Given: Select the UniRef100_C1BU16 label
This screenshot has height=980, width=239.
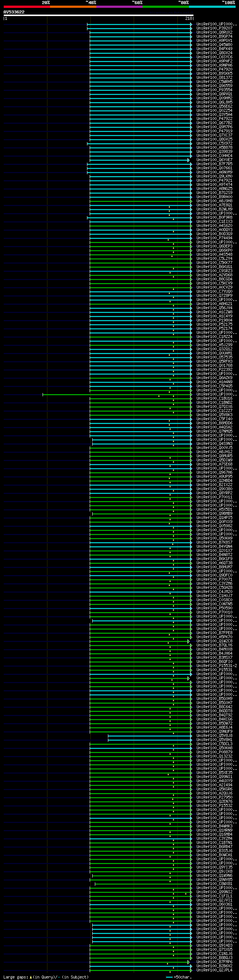Looking at the screenshot, I should [x=214, y=399].
